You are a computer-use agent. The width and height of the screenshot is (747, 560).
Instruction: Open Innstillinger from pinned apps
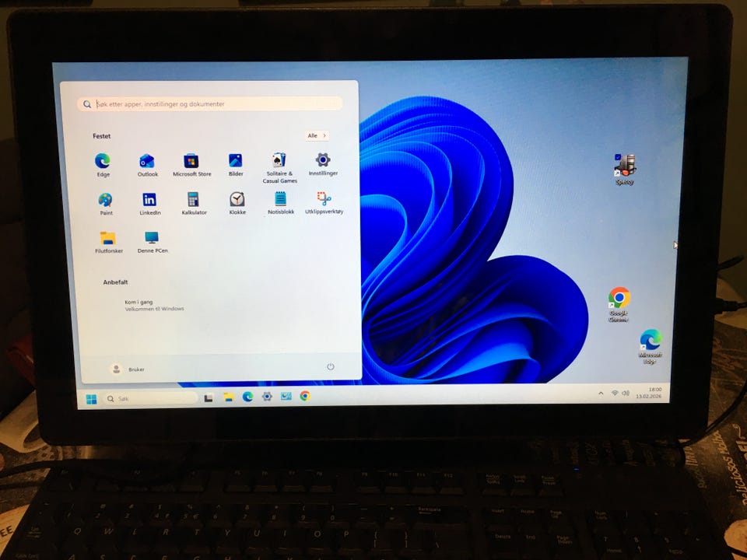323,164
